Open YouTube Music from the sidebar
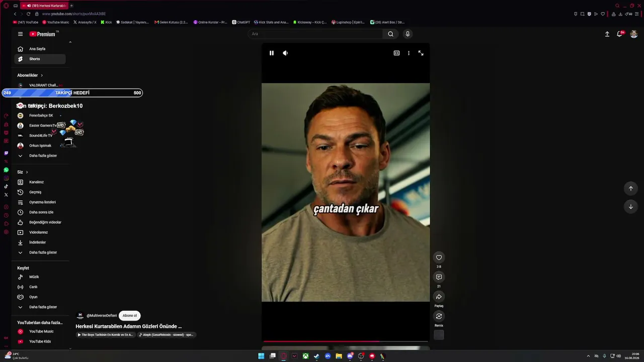This screenshot has width=644, height=362. point(40,332)
